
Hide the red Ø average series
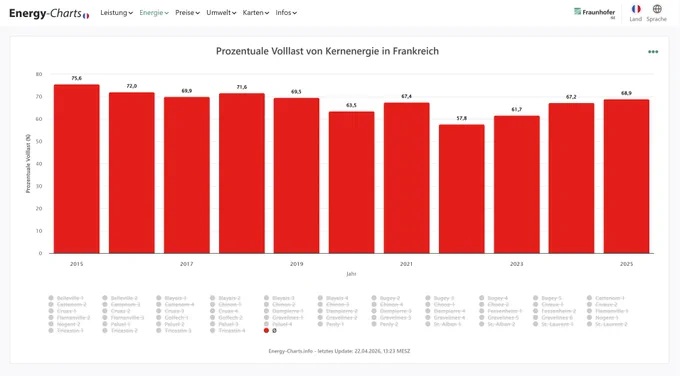pos(270,330)
